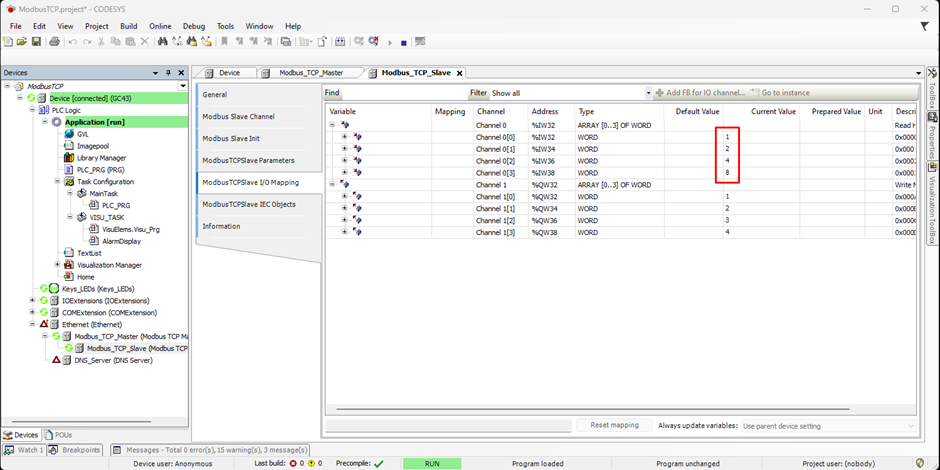
Task: Expand the Channel 0[0] variable row
Action: [345, 137]
